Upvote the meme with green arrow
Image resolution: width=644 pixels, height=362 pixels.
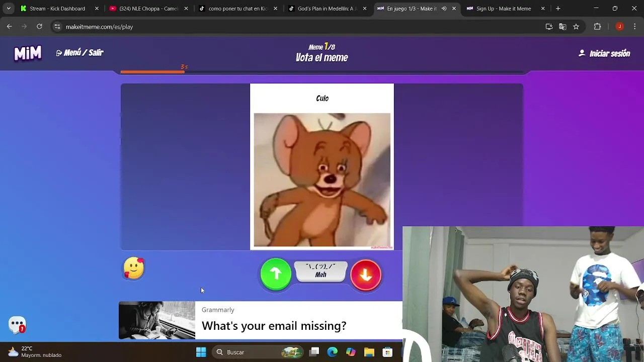click(x=276, y=274)
